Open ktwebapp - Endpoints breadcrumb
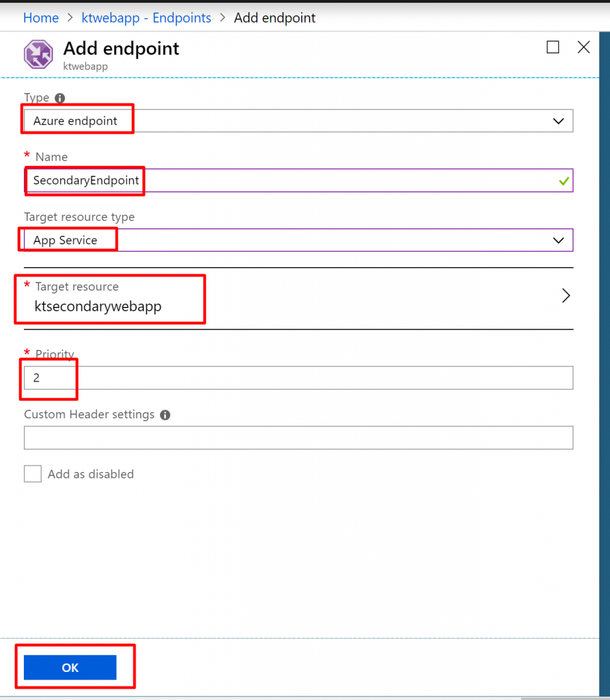610x700 pixels. [146, 18]
